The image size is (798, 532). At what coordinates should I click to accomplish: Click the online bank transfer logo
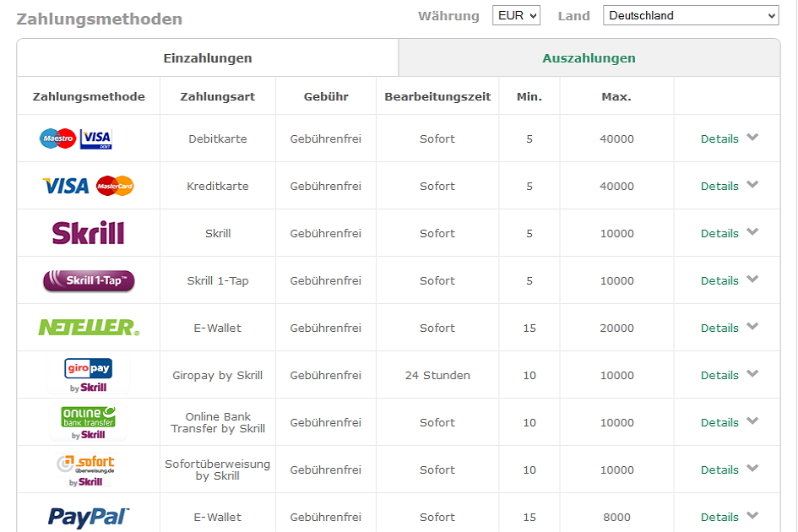(88, 422)
